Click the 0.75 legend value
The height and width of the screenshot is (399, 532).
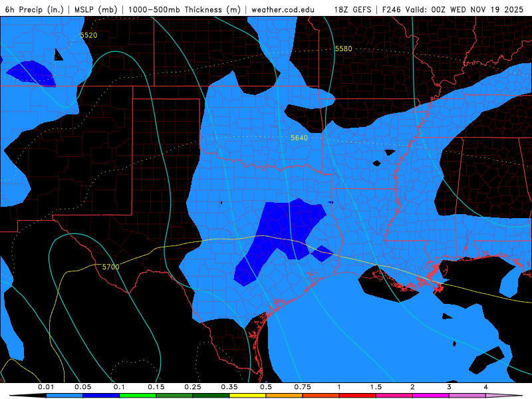[x=303, y=387]
